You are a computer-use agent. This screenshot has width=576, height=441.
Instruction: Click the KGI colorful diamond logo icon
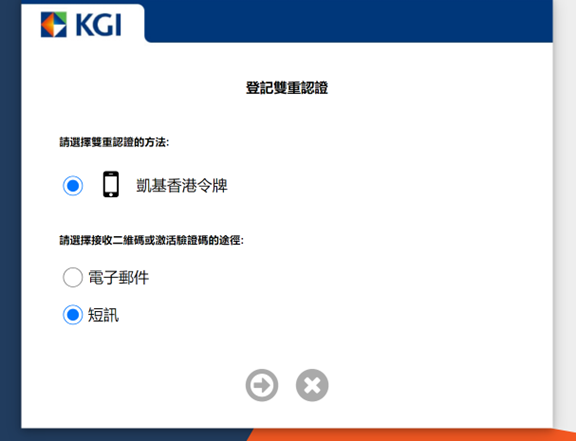54,25
